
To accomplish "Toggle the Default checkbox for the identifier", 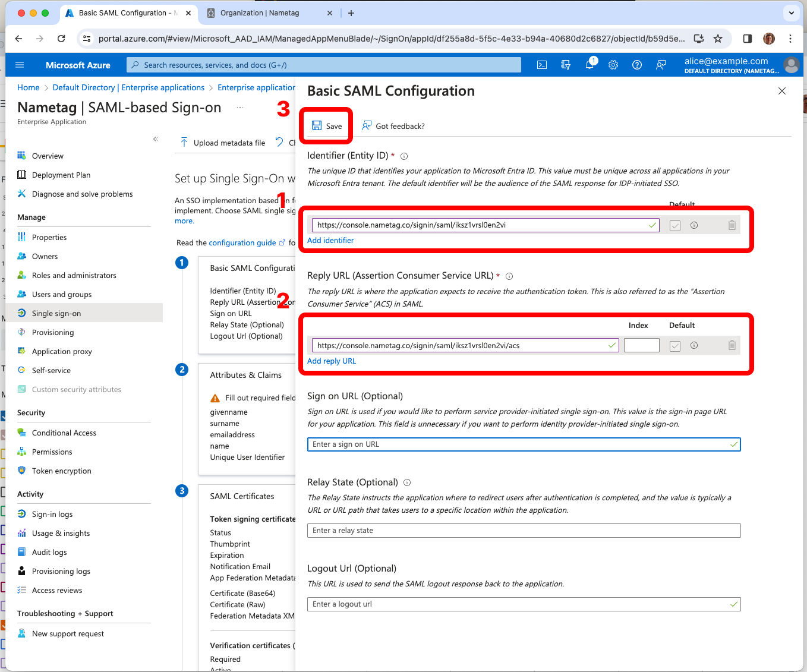I will 675,226.
